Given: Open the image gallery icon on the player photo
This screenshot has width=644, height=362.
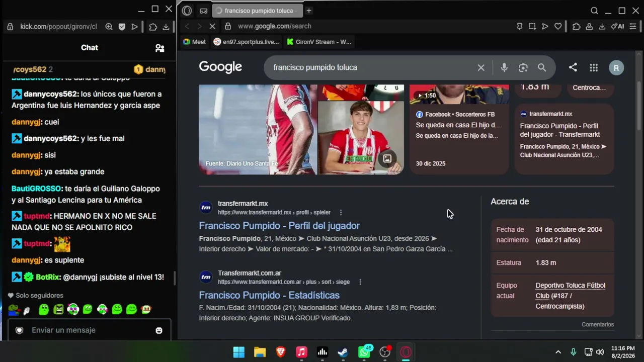Looking at the screenshot, I should click(387, 159).
